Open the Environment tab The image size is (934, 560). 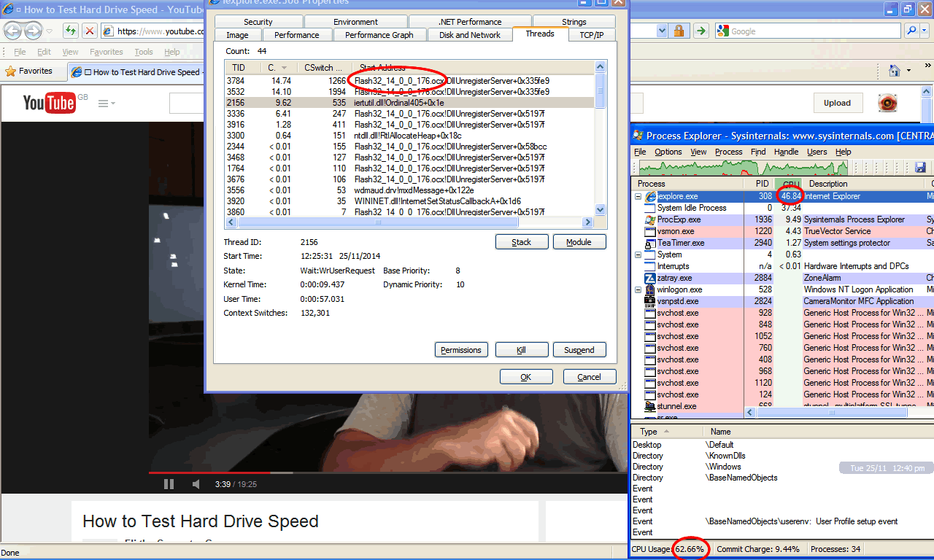355,22
